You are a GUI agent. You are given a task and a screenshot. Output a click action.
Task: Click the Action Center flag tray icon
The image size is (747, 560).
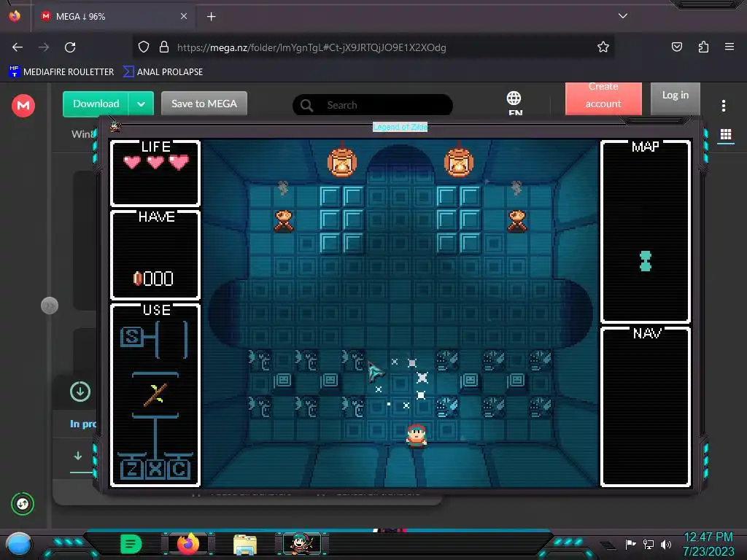[x=630, y=544]
